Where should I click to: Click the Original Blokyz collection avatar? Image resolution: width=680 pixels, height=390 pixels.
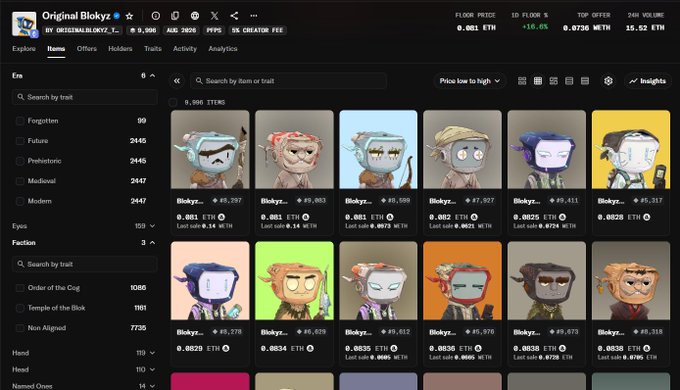pos(24,24)
